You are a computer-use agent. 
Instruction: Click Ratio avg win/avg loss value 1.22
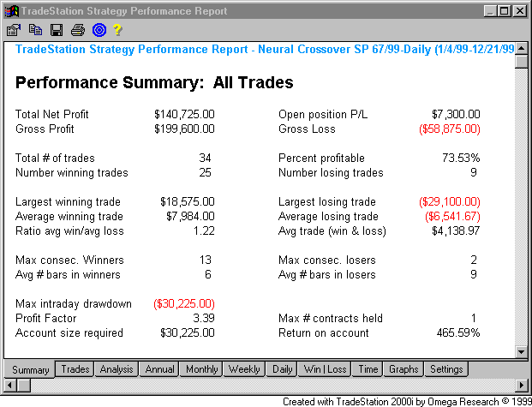204,230
